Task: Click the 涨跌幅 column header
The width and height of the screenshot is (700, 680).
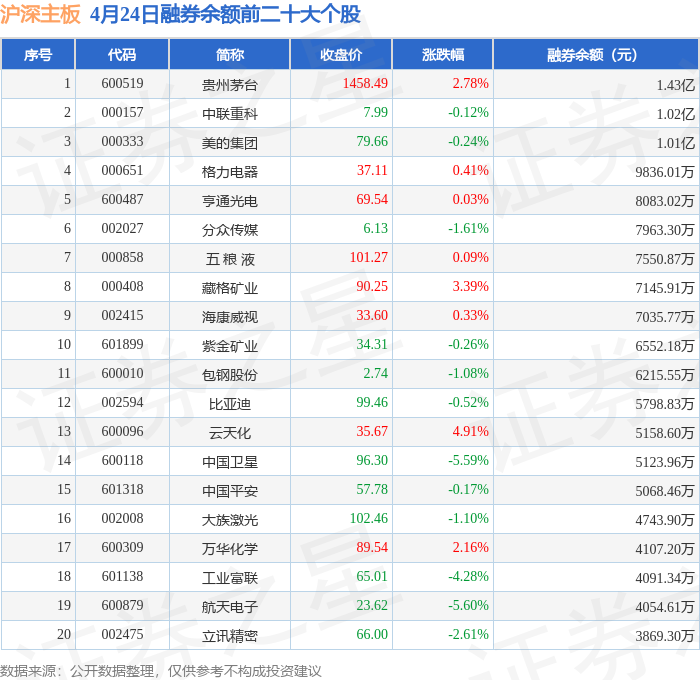Action: [443, 54]
